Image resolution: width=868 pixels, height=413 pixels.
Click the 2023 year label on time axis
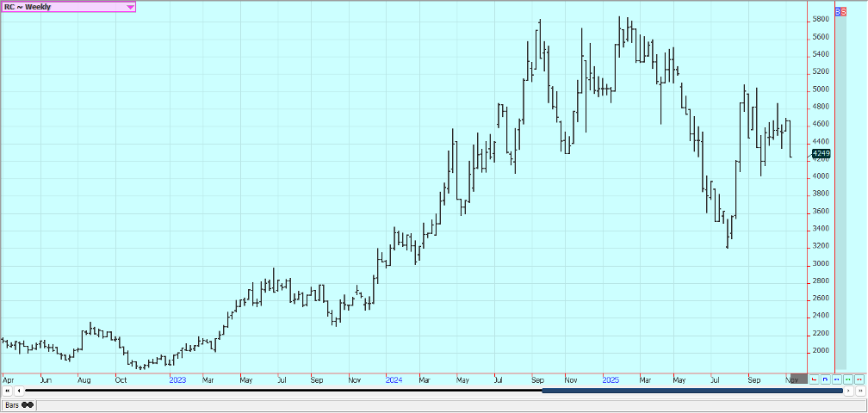tap(177, 379)
